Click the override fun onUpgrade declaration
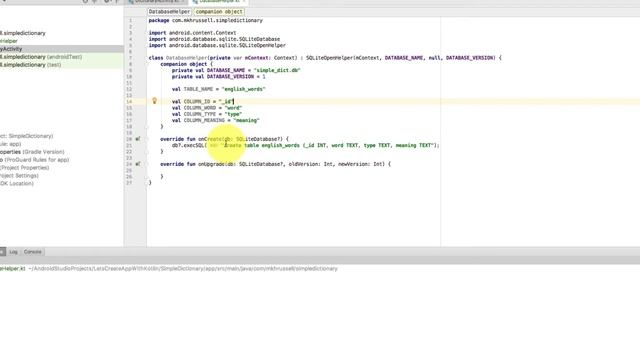 [x=276, y=164]
